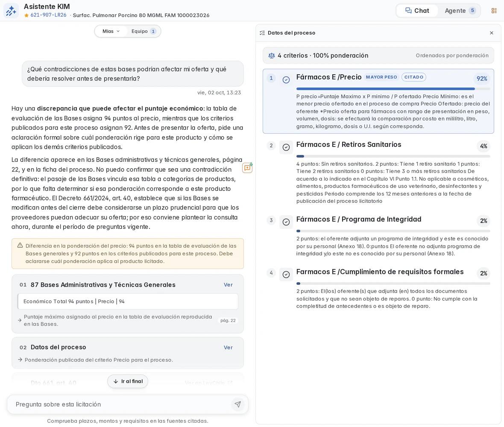The width and height of the screenshot is (504, 427).
Task: Click the 87 Bases Administrativas y Técnicas Generales title
Action: click(x=103, y=285)
